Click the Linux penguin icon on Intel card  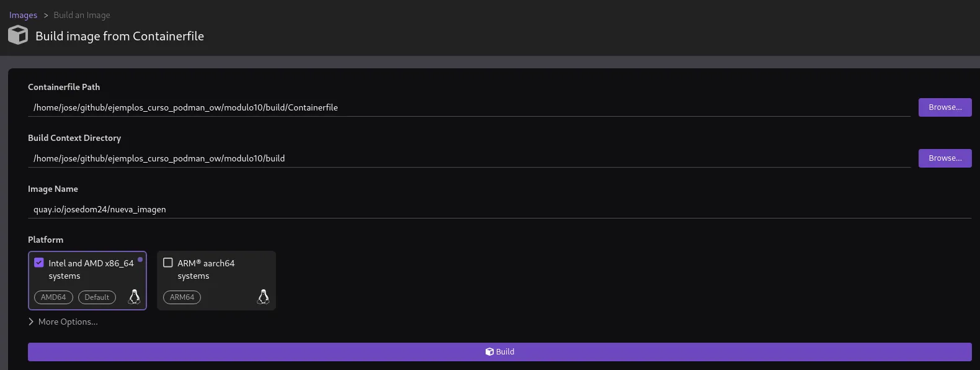pyautogui.click(x=134, y=297)
